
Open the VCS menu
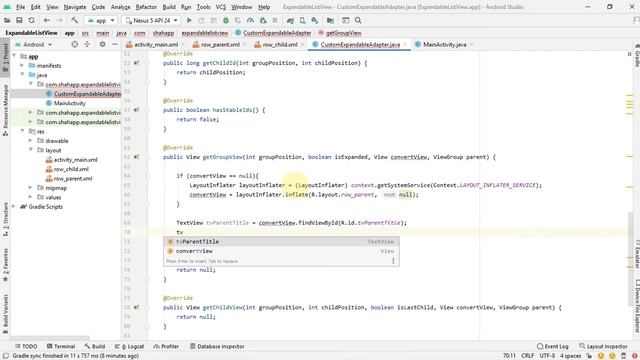220,7
